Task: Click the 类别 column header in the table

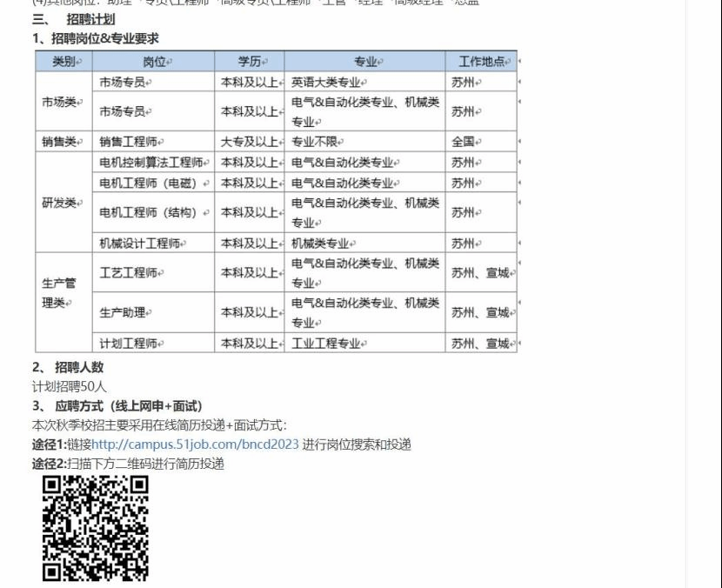Action: coord(64,62)
